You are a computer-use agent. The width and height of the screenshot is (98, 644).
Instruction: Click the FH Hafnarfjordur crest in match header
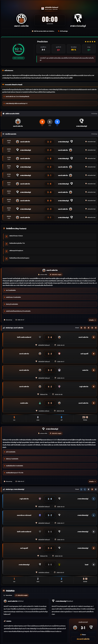[x=78, y=19]
